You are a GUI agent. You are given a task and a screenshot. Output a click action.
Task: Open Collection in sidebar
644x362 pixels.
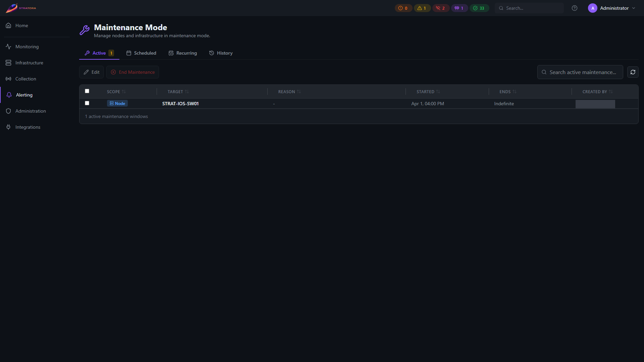(x=35, y=79)
